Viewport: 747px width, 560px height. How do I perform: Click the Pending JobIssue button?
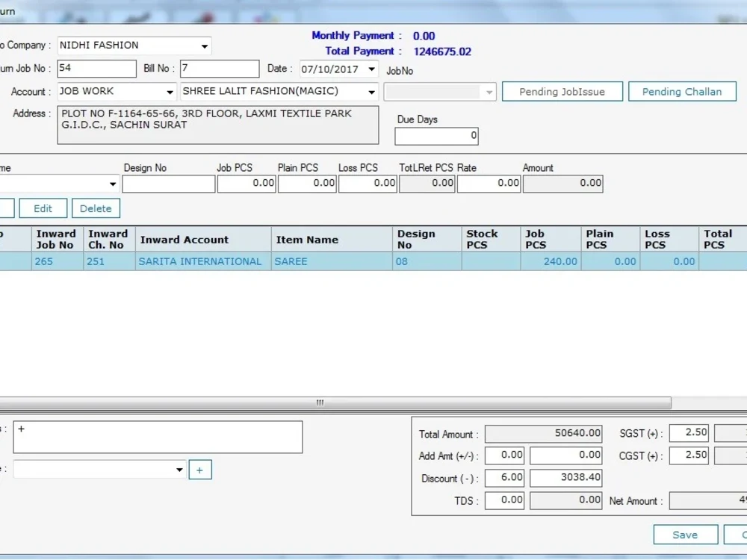(562, 91)
